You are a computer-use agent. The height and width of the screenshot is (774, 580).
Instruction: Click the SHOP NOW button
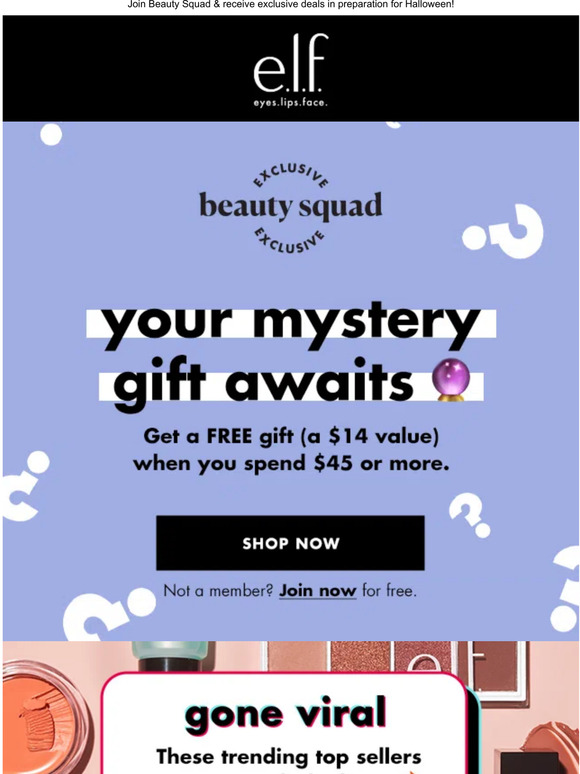pos(290,543)
